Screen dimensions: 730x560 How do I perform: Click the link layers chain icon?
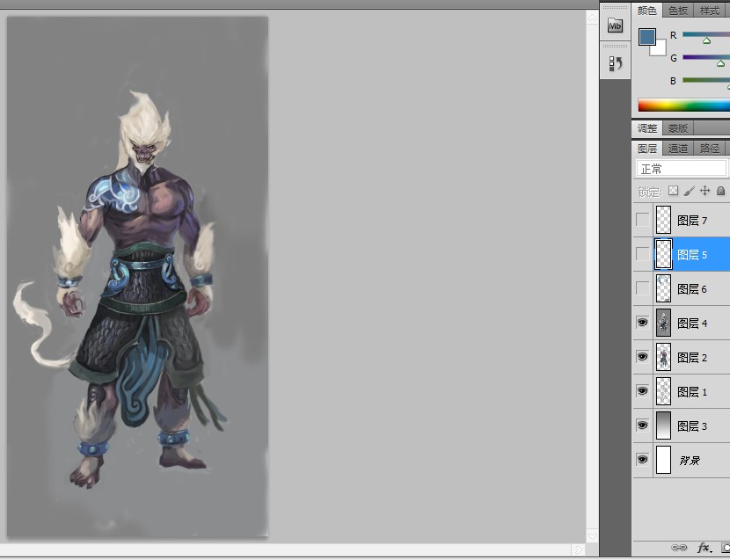(x=679, y=548)
